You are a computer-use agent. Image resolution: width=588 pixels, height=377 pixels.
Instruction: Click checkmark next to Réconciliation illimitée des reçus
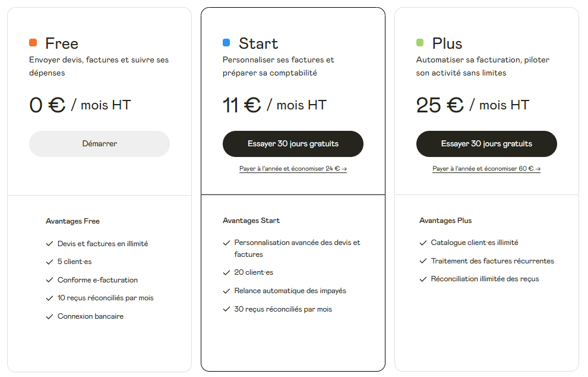point(423,279)
